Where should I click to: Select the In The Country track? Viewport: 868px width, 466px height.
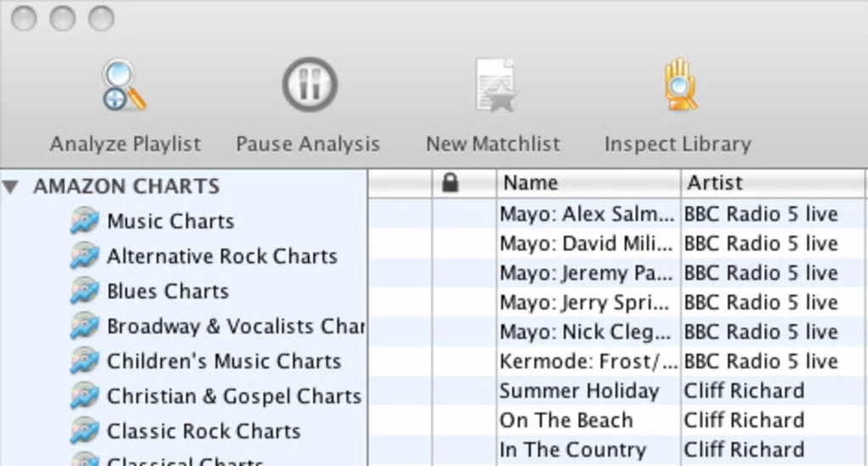573,450
